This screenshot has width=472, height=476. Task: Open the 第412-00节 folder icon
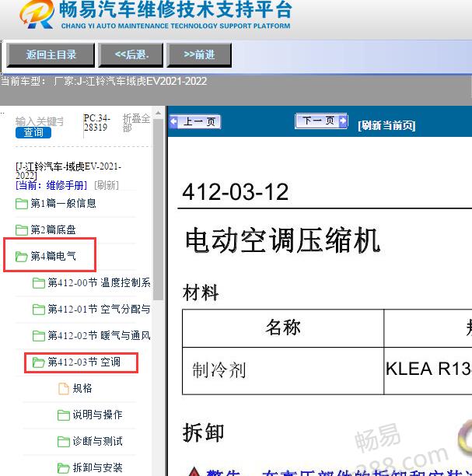pyautogui.click(x=39, y=283)
